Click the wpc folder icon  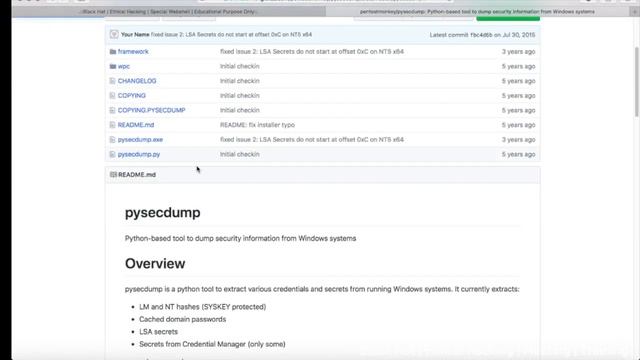tap(113, 67)
